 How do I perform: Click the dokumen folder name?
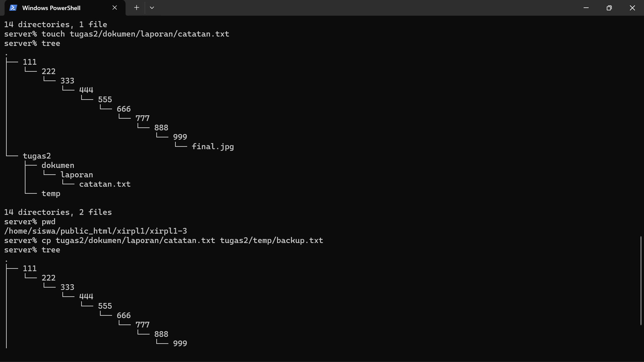point(58,165)
